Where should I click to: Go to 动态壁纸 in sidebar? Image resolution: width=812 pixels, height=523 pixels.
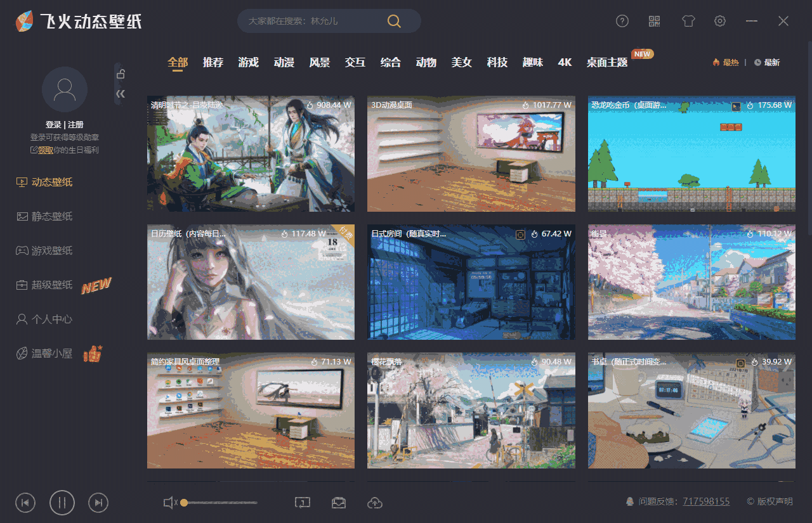click(44, 182)
